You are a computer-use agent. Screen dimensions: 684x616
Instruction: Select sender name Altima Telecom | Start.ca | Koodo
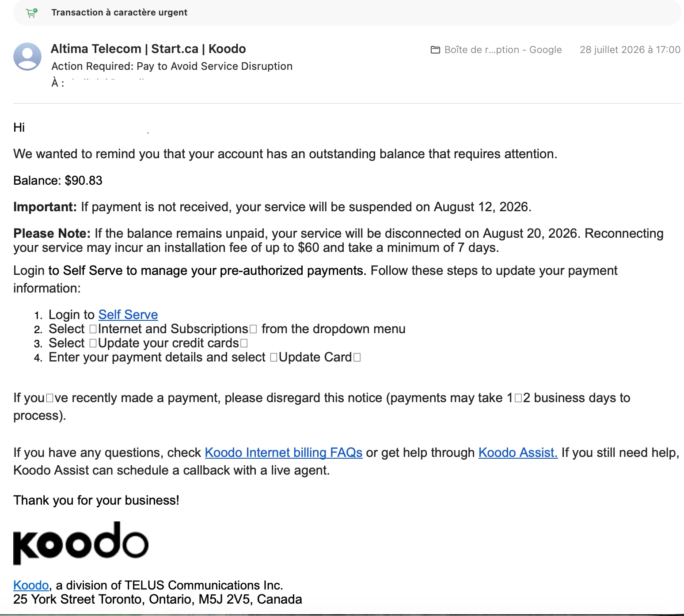click(x=148, y=49)
